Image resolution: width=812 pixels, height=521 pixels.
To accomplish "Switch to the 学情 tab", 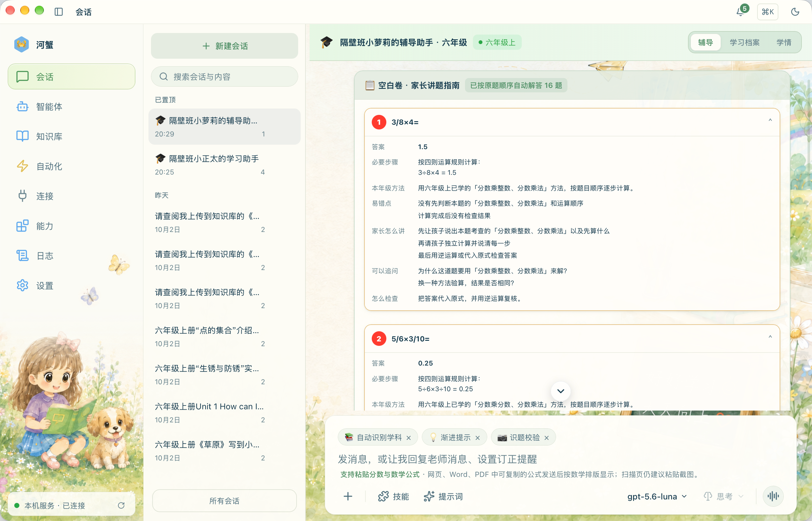I will [783, 42].
